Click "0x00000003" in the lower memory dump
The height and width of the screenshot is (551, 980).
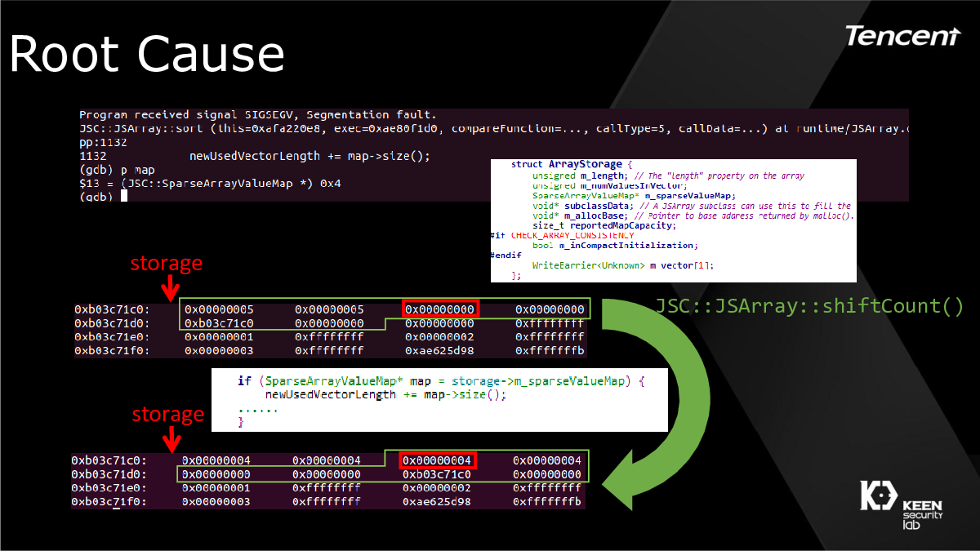pyautogui.click(x=216, y=501)
